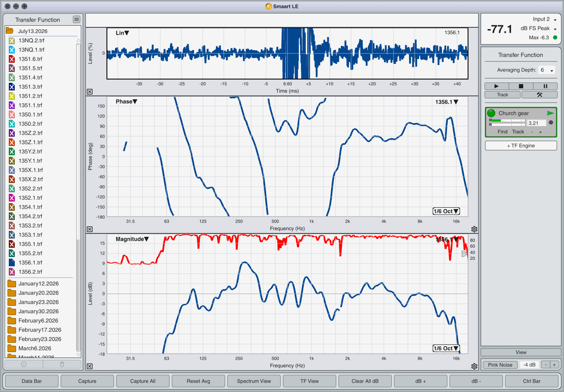This screenshot has height=392, width=564.
Task: Close the impulse response pane
Action: pos(90,92)
